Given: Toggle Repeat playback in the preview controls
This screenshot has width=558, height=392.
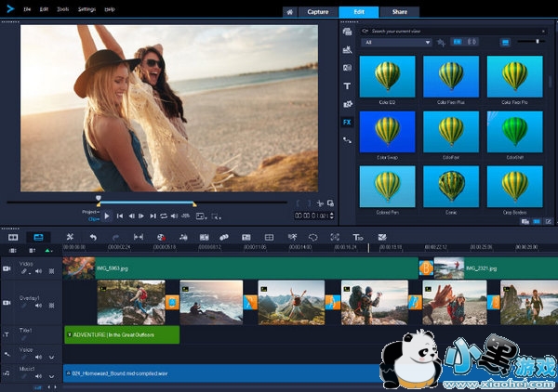Looking at the screenshot, I should [164, 216].
